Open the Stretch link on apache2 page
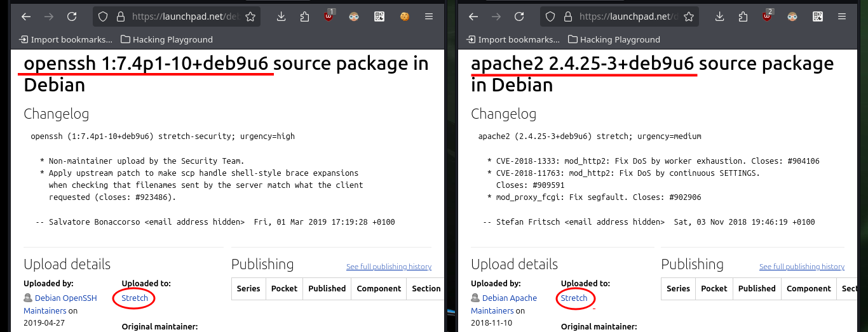 pos(574,298)
